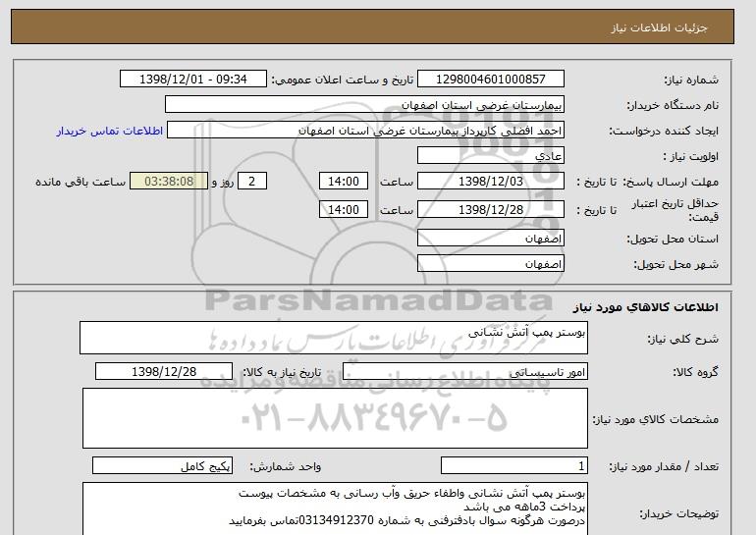This screenshot has height=535, width=756.
Task: Select the label مشخصات کالای مورد نیاز
Action: [x=655, y=419]
